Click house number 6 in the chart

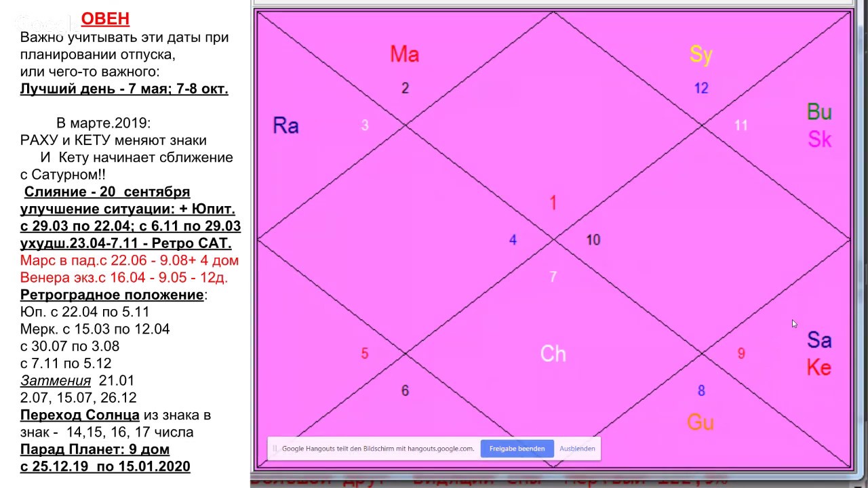(405, 391)
